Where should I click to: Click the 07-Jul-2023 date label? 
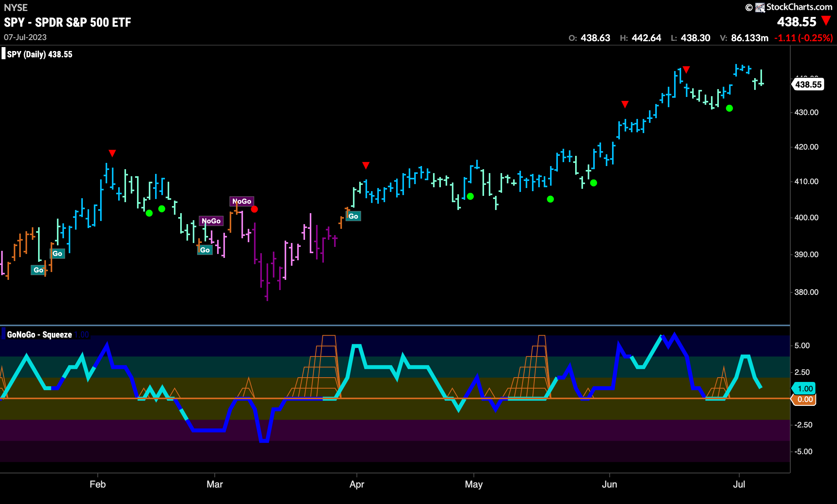25,37
